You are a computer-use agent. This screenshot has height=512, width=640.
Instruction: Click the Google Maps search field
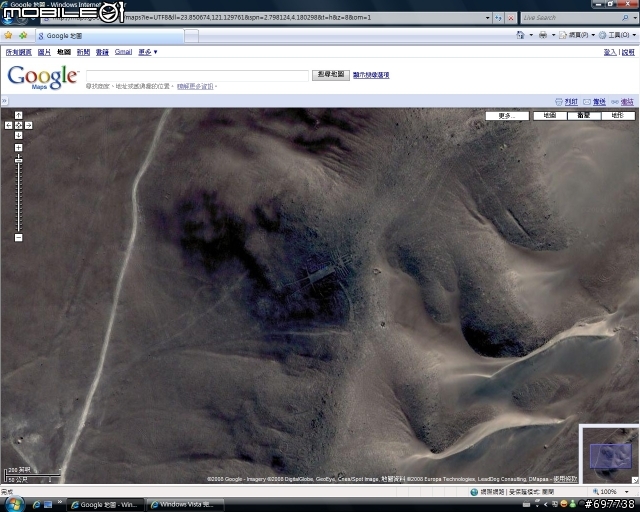[197, 76]
